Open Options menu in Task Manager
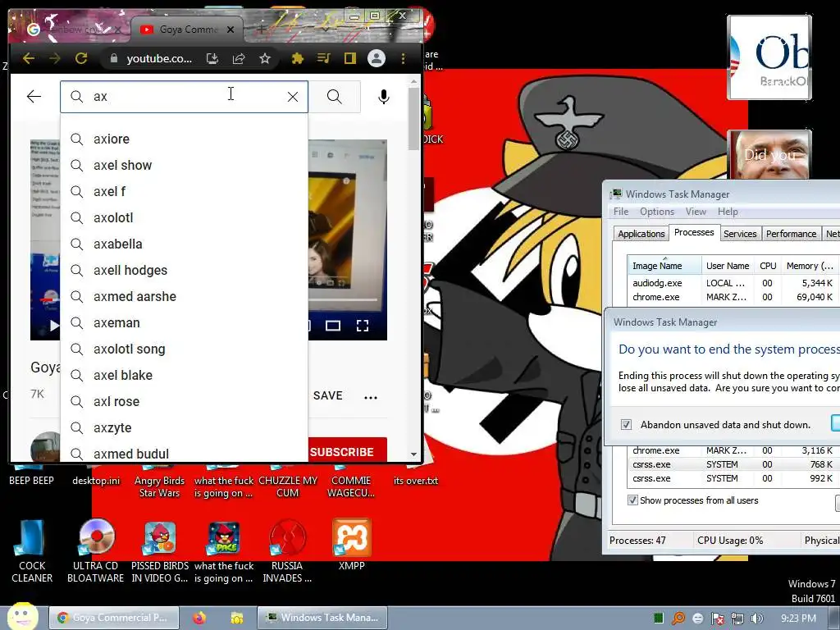This screenshot has width=840, height=630. [657, 212]
